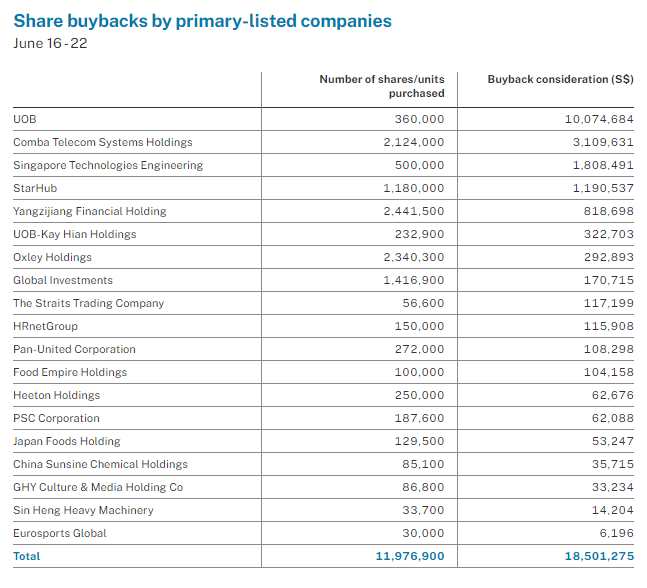Click UOB-Kay Hian's consideration 322,703
This screenshot has height=588, width=647.
pyautogui.click(x=609, y=234)
